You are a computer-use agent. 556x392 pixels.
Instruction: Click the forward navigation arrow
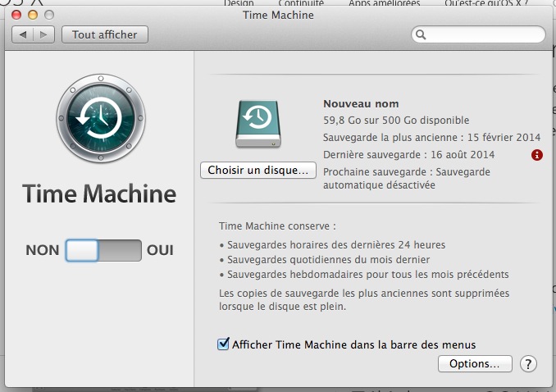[44, 34]
